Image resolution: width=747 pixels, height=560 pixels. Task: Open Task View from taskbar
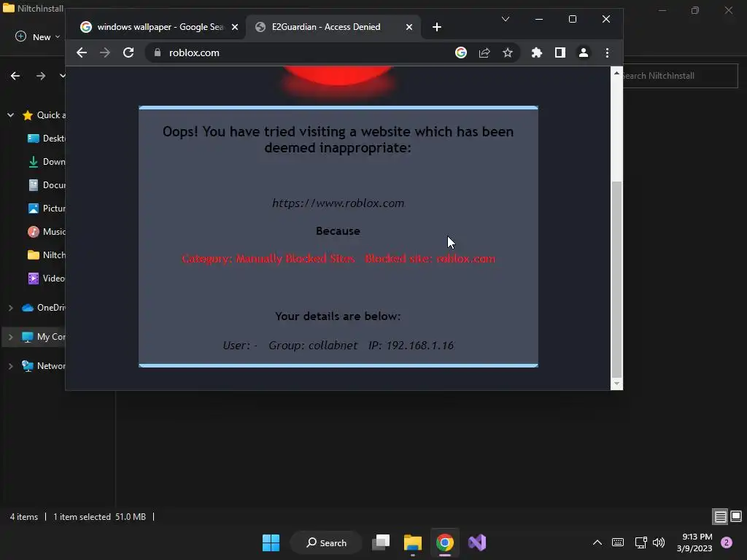tap(381, 542)
